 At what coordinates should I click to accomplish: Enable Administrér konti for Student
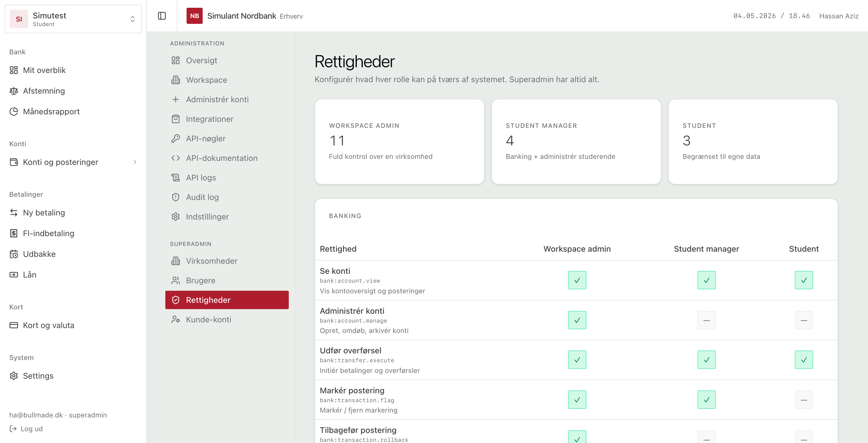coord(804,320)
